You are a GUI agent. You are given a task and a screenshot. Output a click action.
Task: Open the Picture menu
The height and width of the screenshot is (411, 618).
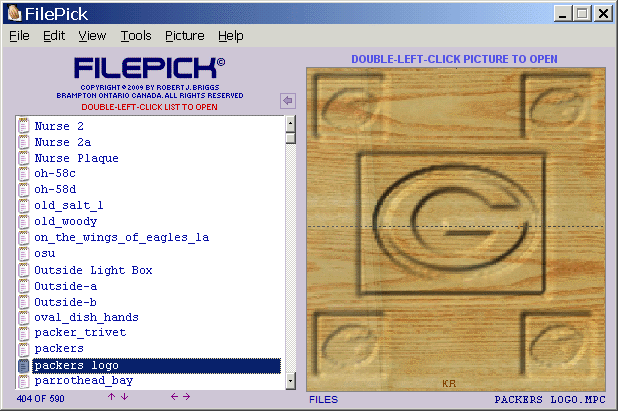point(184,36)
